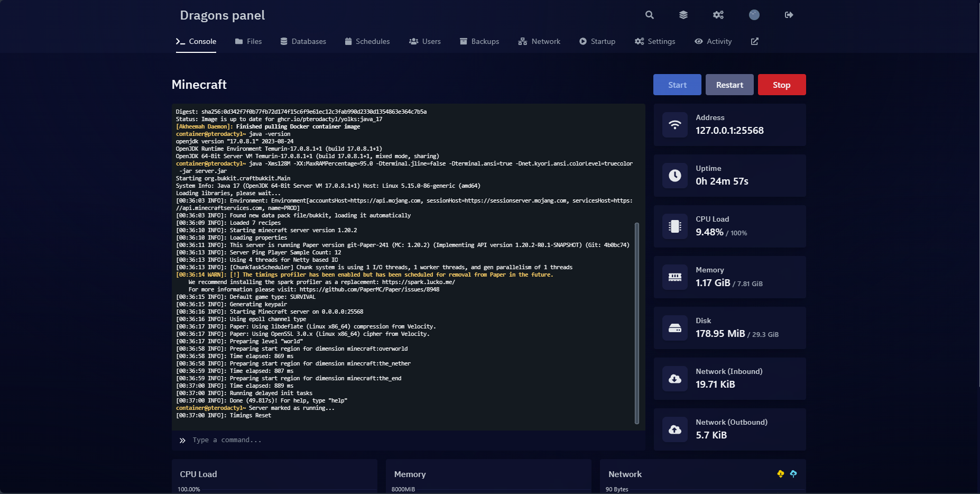Screen dimensions: 980x494
Task: Click the search magnifier icon in header
Action: point(650,15)
